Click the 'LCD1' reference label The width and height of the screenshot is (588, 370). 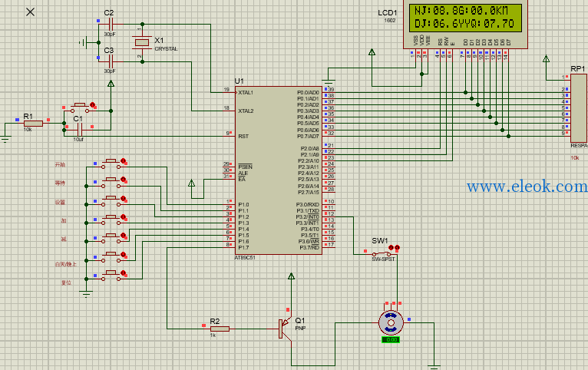pyautogui.click(x=388, y=13)
